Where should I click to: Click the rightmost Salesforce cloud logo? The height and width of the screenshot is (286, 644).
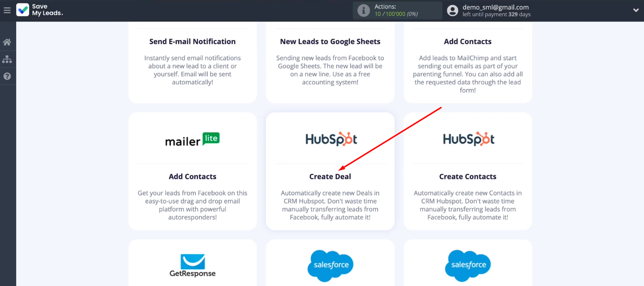[468, 266]
